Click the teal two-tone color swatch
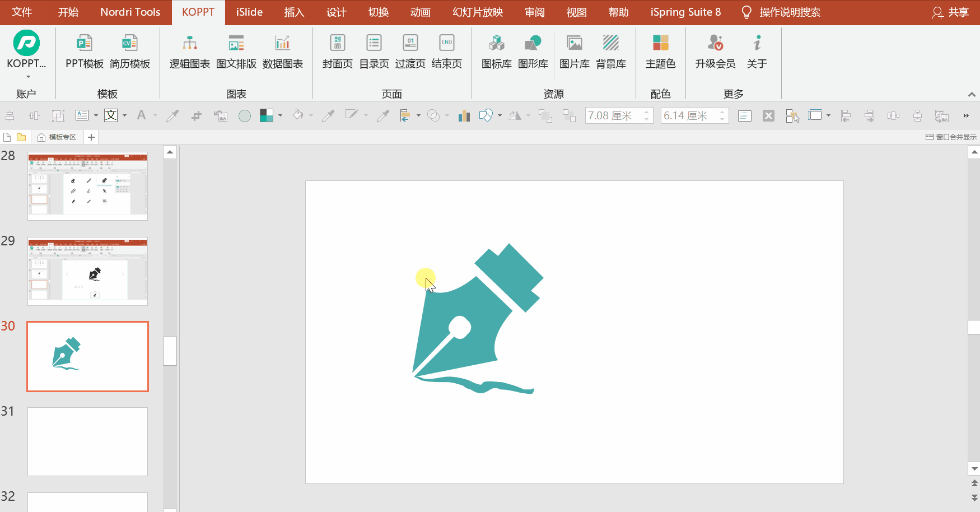Screen dimensions: 980x512 click(267, 115)
